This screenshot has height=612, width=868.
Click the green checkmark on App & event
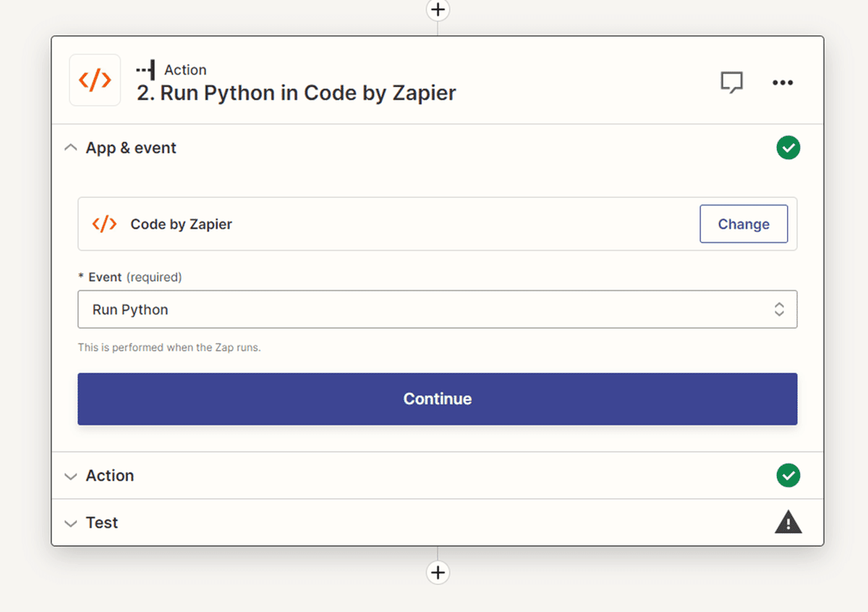click(x=788, y=148)
